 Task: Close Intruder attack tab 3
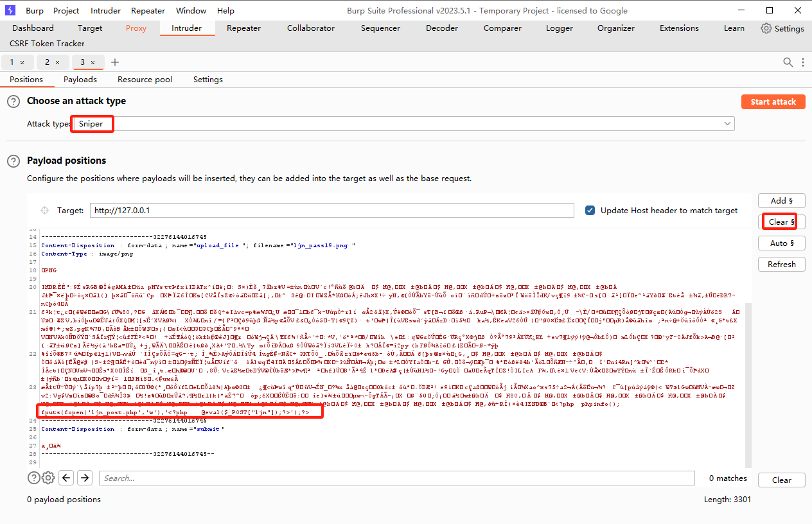click(93, 62)
